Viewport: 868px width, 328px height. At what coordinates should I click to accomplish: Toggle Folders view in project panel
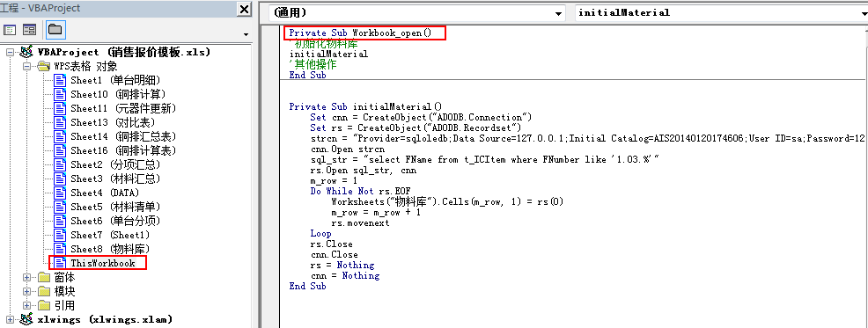[x=55, y=29]
